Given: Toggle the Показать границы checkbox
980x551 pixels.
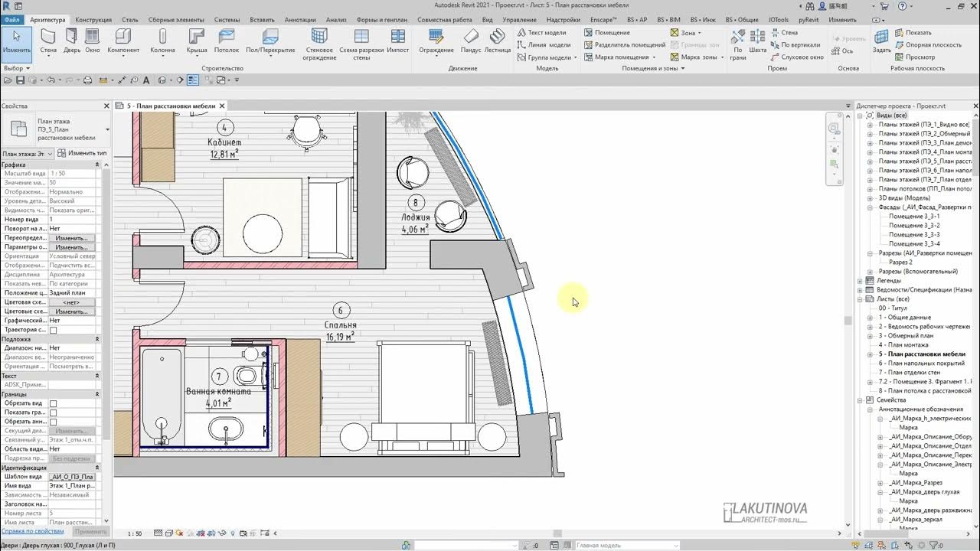Looking at the screenshot, I should pos(53,412).
